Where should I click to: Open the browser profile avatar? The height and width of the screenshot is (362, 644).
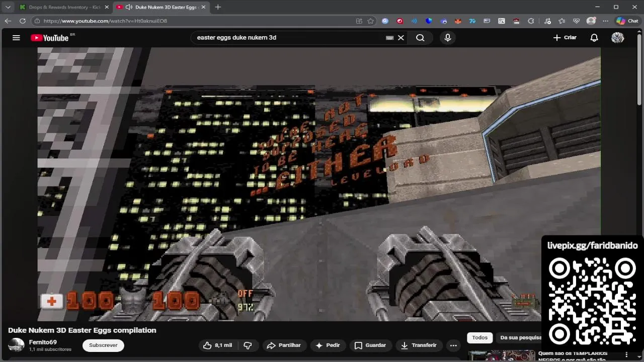click(x=591, y=21)
